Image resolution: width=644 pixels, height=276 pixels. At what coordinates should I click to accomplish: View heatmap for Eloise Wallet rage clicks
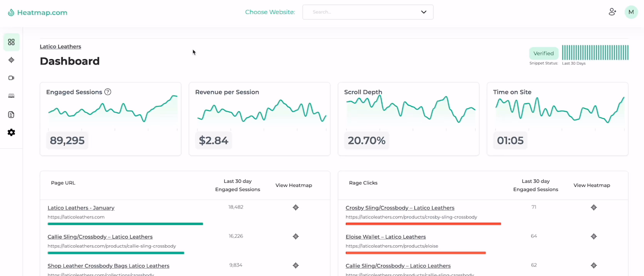click(594, 236)
